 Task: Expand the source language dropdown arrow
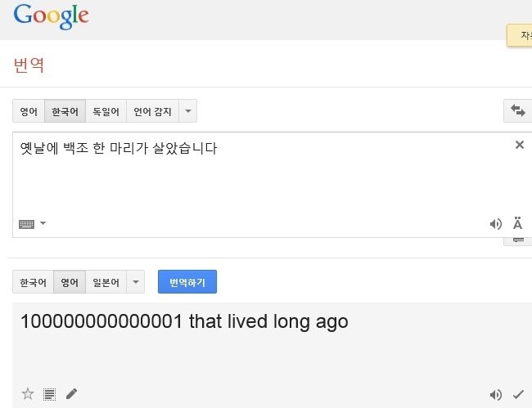click(x=188, y=111)
